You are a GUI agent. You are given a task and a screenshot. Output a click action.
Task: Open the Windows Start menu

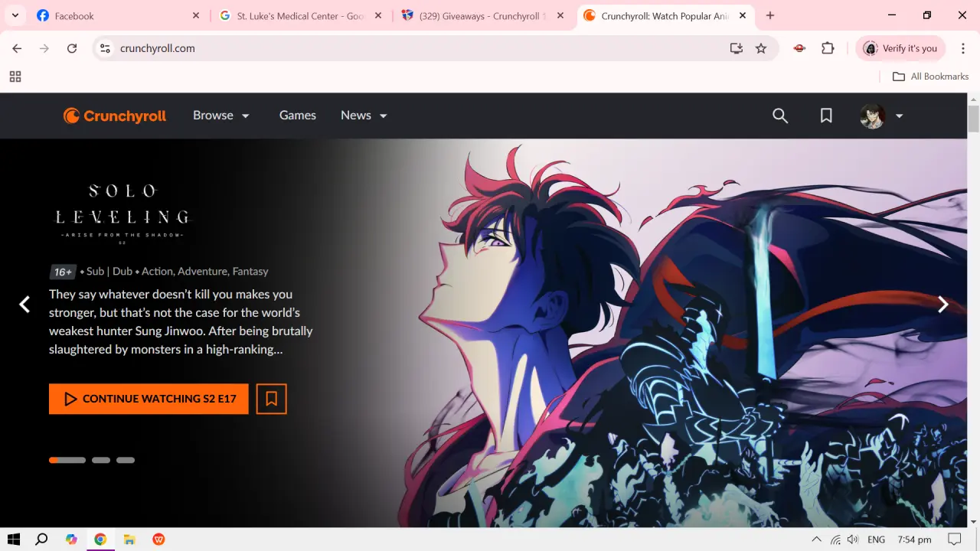[14, 540]
